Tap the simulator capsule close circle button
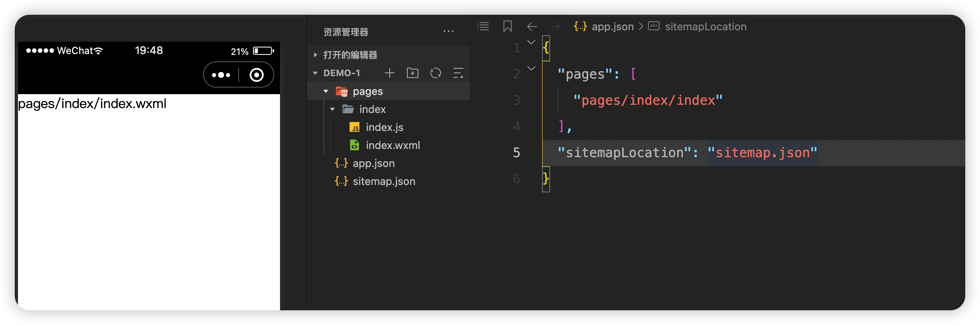Viewport: 980px width, 325px height. [x=257, y=75]
